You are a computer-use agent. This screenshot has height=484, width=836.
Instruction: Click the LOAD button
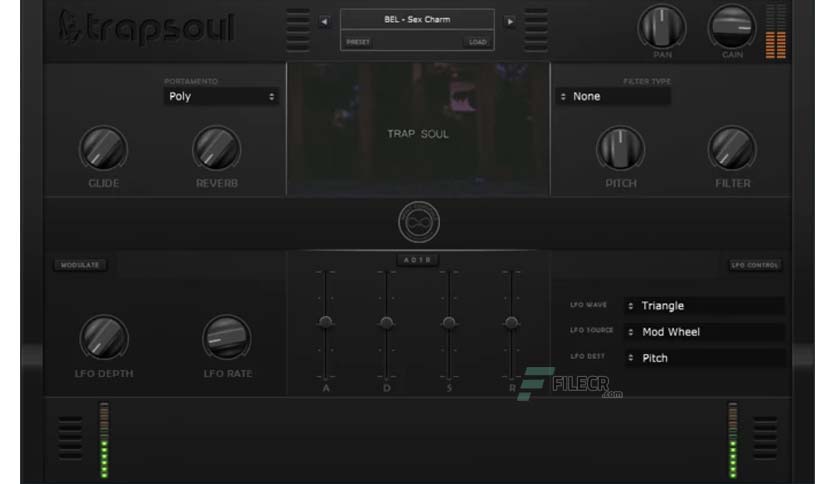[x=478, y=42]
